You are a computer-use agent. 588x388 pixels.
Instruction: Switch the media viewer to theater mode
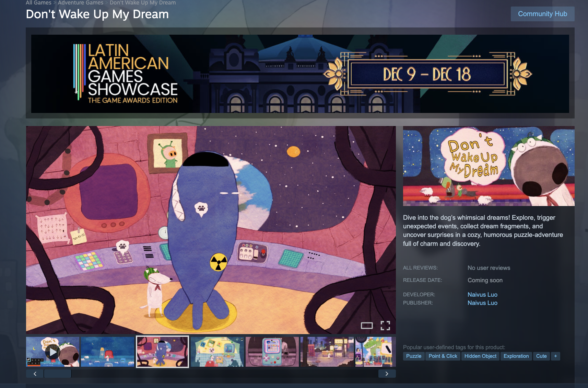click(367, 326)
